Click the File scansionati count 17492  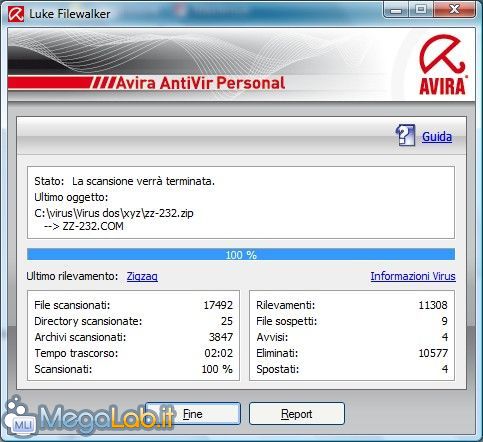coord(218,305)
